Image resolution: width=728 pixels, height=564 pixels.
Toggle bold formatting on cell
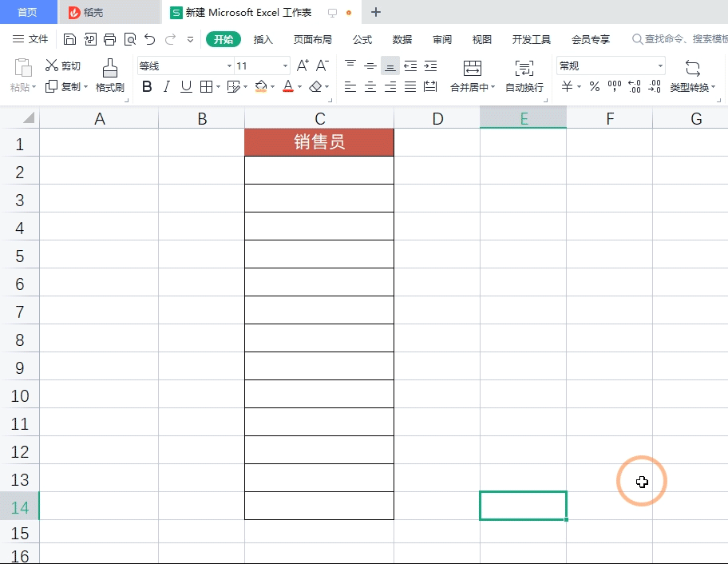pos(146,86)
